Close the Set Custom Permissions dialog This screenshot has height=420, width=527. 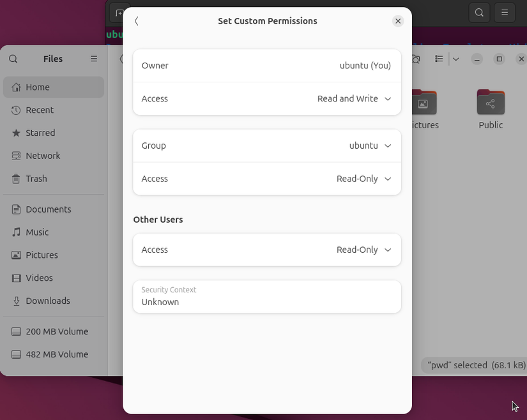pyautogui.click(x=398, y=20)
